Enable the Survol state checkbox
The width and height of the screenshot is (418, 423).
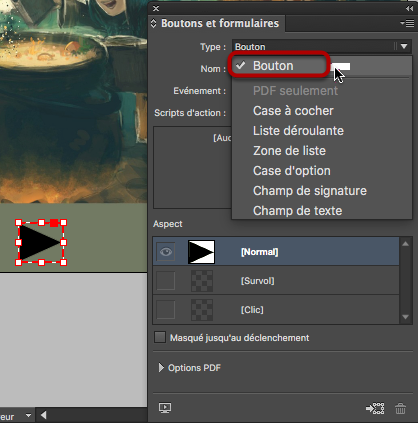pos(166,280)
